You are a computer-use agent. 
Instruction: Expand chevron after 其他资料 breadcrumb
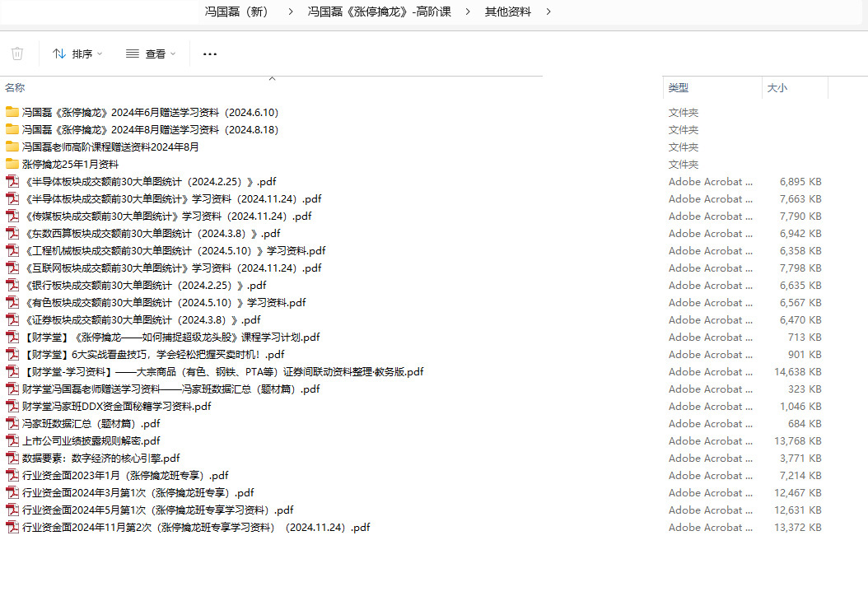[x=548, y=12]
